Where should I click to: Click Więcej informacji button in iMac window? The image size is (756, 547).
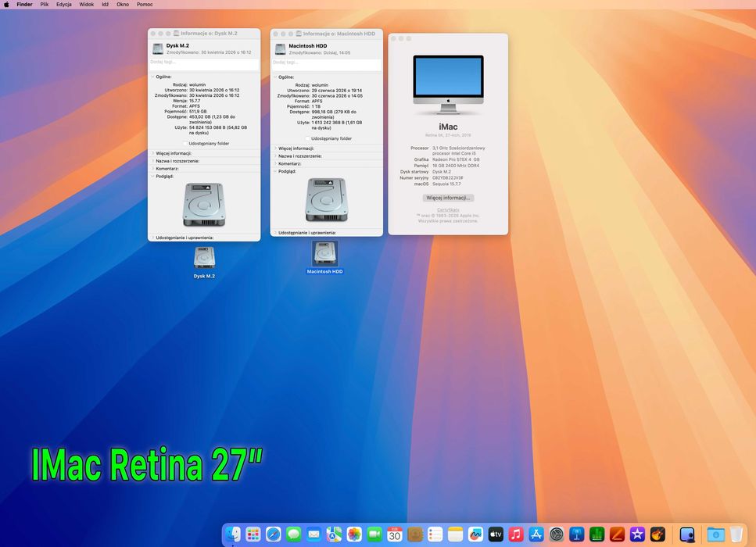(x=448, y=198)
